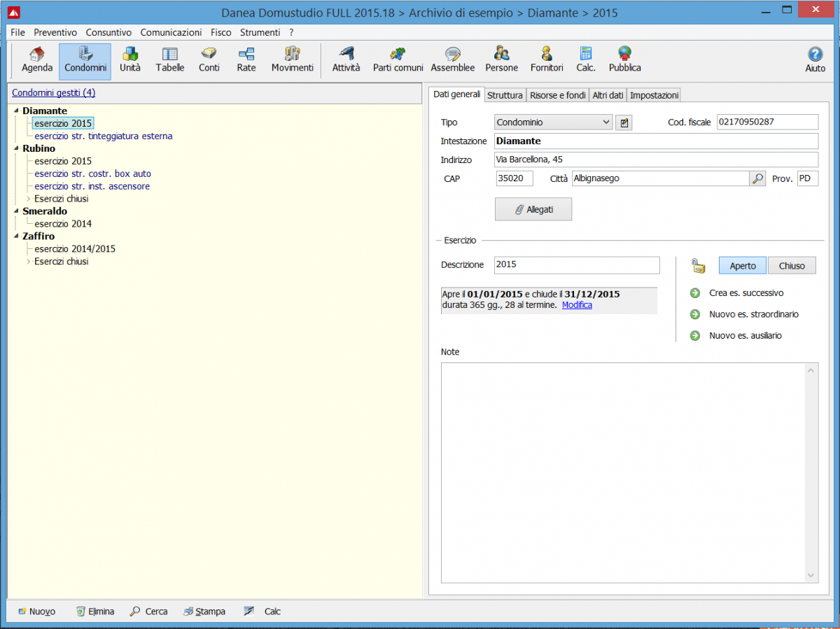Click the Allegati button

click(533, 209)
